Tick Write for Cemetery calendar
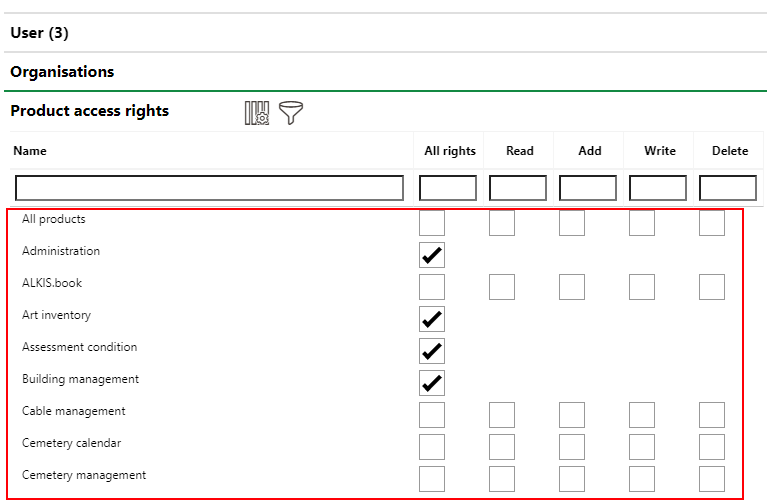The height and width of the screenshot is (500, 767). (642, 447)
